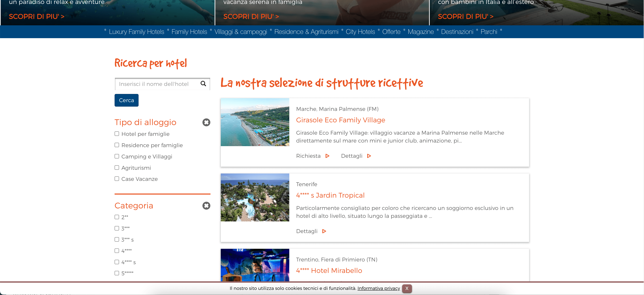The image size is (644, 295).
Task: Clear the Tipo di alloggio filter
Action: [x=206, y=122]
